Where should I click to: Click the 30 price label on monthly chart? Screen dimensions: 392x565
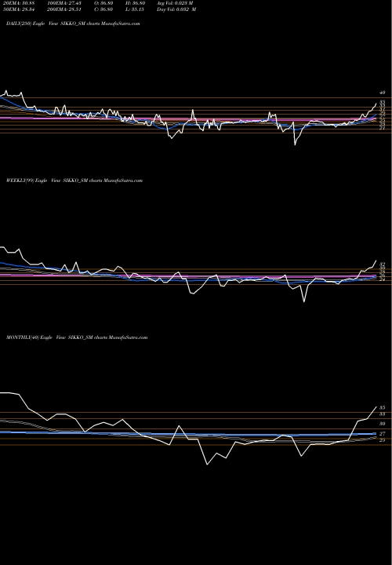383,424
